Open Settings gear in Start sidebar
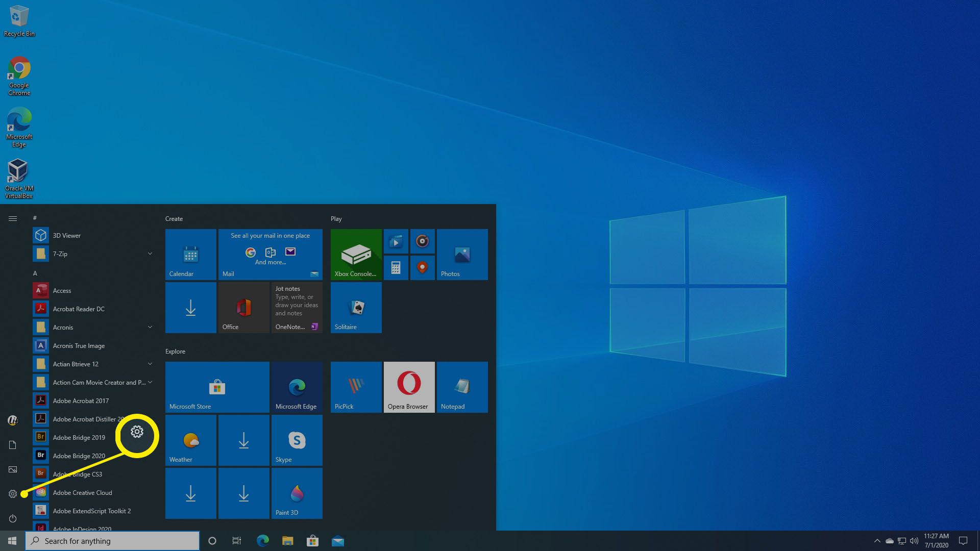 pyautogui.click(x=13, y=494)
